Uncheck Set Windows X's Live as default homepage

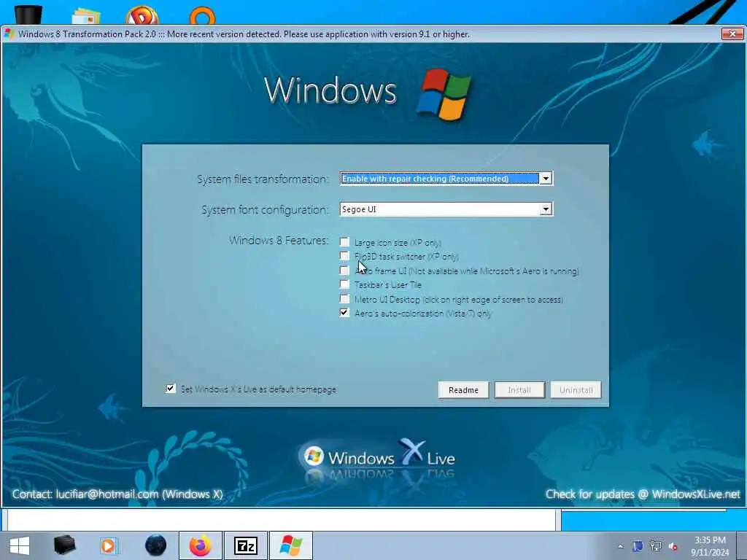point(171,389)
